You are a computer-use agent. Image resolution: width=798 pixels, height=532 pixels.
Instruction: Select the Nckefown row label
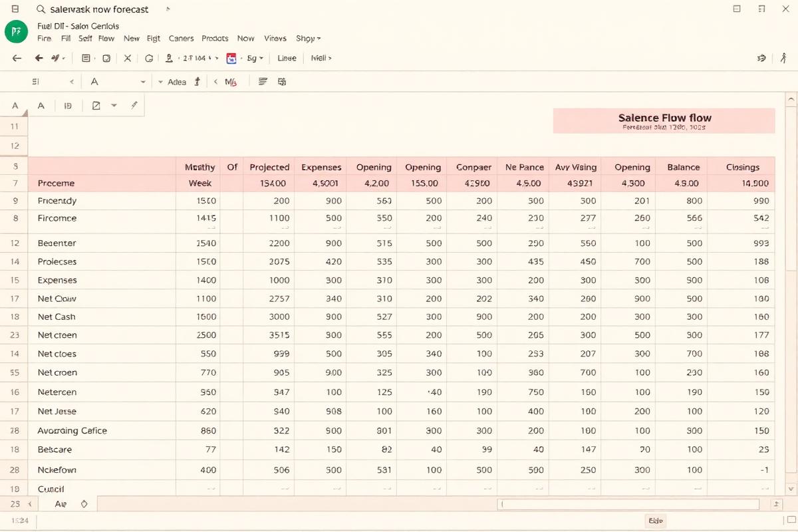click(57, 470)
